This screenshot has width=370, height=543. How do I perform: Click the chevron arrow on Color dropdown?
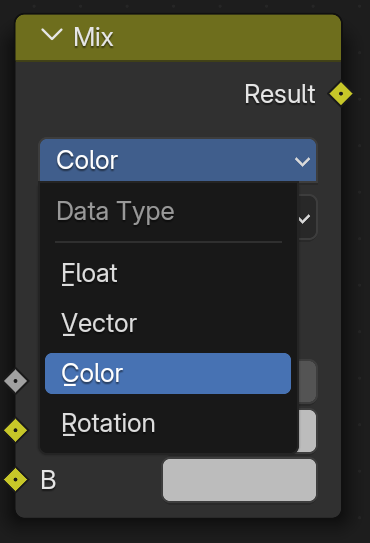pyautogui.click(x=302, y=161)
